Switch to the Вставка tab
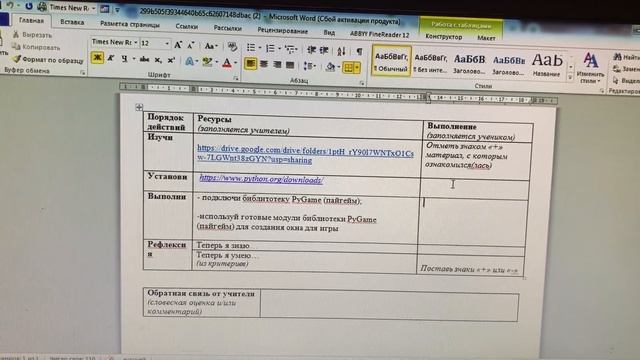This screenshot has height=360, width=640. [x=72, y=22]
